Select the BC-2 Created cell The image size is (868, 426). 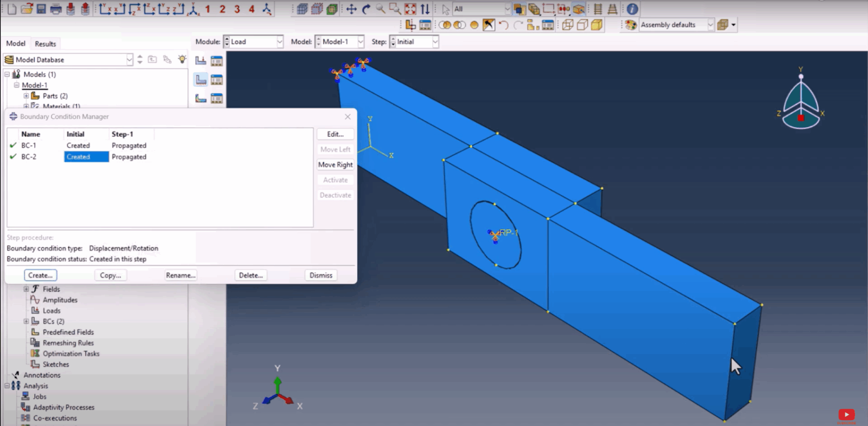click(86, 157)
